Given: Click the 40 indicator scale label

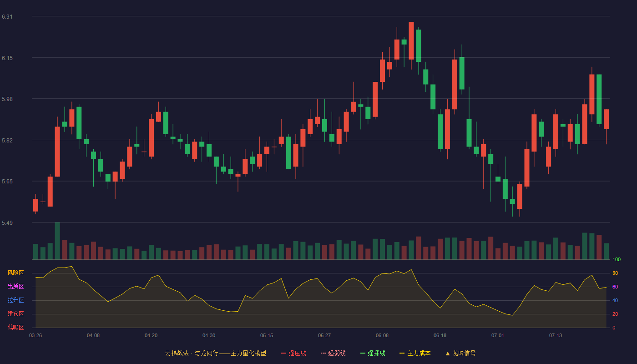Looking at the screenshot, I should click(615, 300).
